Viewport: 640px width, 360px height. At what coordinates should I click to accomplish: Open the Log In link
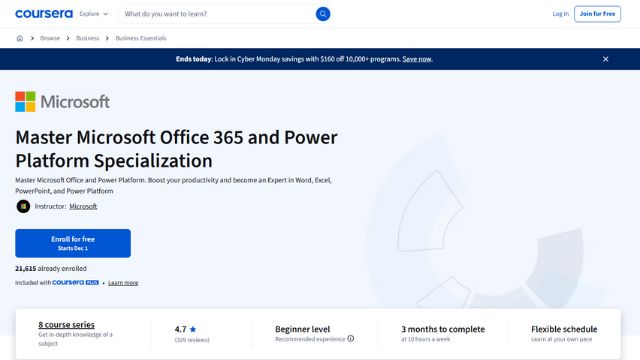pyautogui.click(x=560, y=14)
